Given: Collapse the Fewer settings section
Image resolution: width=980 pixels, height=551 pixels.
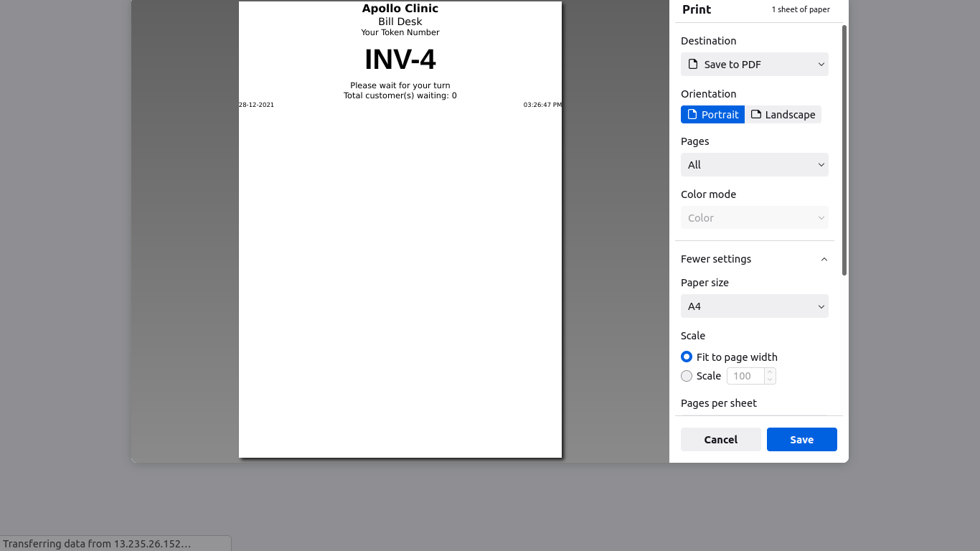Looking at the screenshot, I should pyautogui.click(x=754, y=259).
